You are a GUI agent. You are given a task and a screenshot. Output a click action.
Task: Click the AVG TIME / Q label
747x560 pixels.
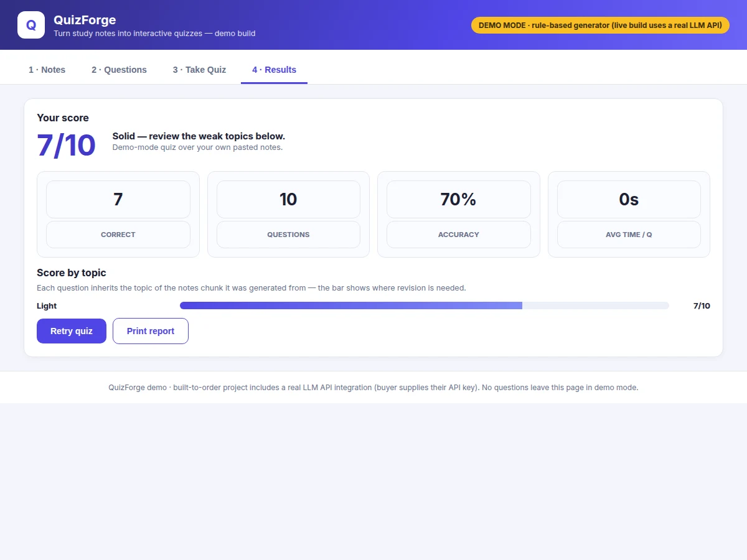[x=629, y=235]
